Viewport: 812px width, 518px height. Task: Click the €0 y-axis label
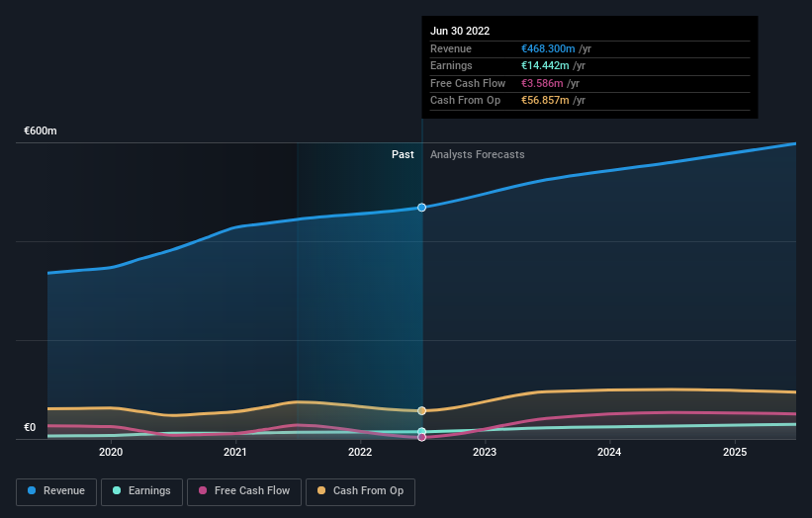[x=30, y=427]
